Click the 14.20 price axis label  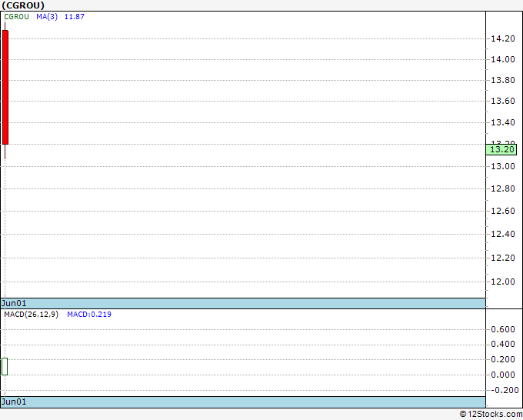503,38
